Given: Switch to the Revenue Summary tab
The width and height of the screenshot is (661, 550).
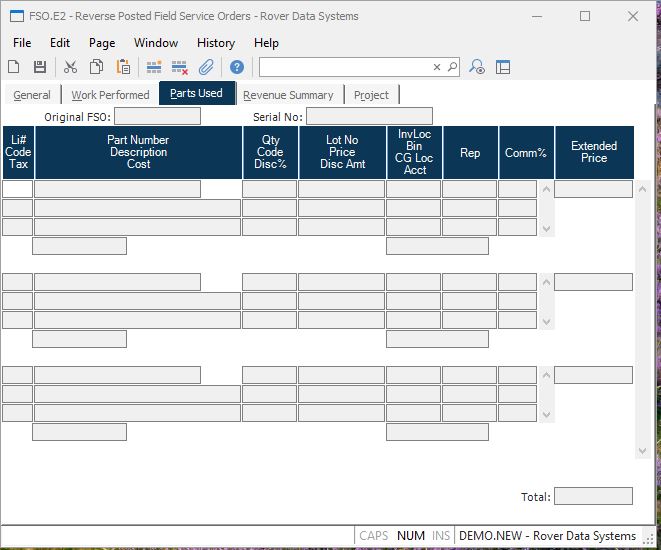Looking at the screenshot, I should point(288,95).
